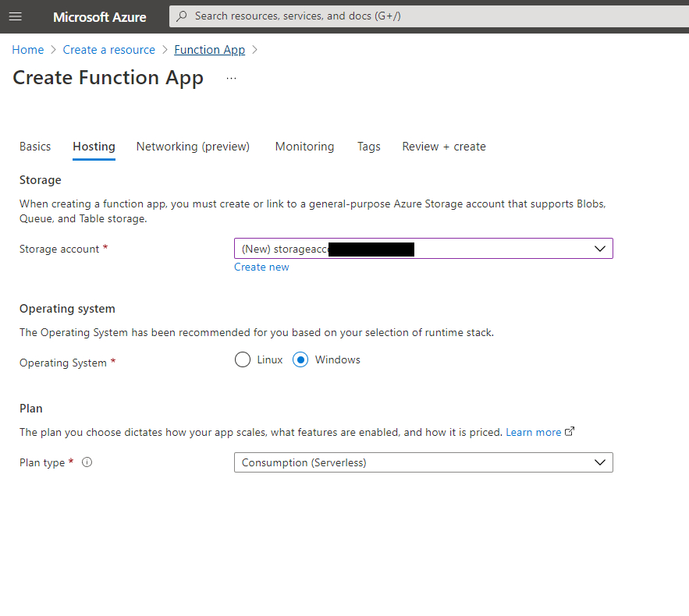The width and height of the screenshot is (689, 616).
Task: Go to the Monitoring tab
Action: tap(304, 147)
